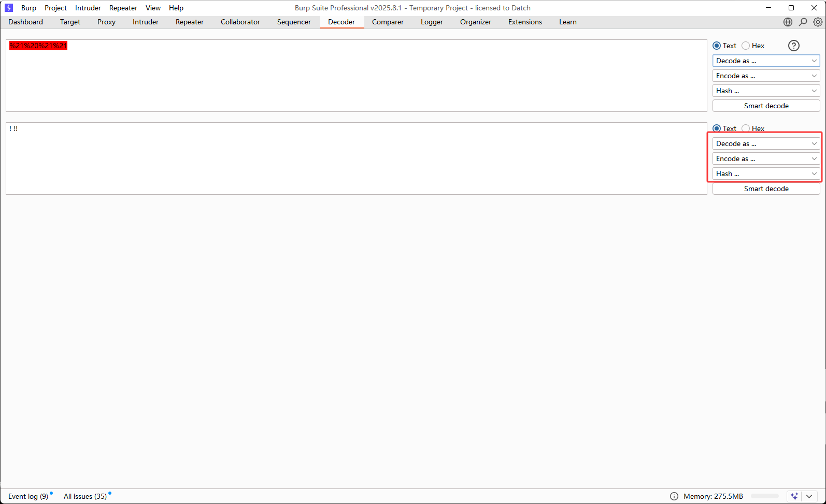Open the settings gear icon

[x=818, y=22]
